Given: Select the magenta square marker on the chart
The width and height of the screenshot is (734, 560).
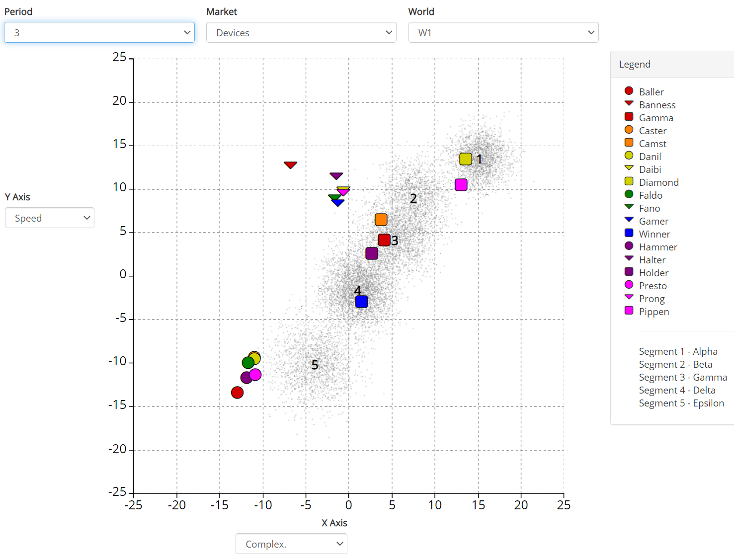Looking at the screenshot, I should (461, 185).
